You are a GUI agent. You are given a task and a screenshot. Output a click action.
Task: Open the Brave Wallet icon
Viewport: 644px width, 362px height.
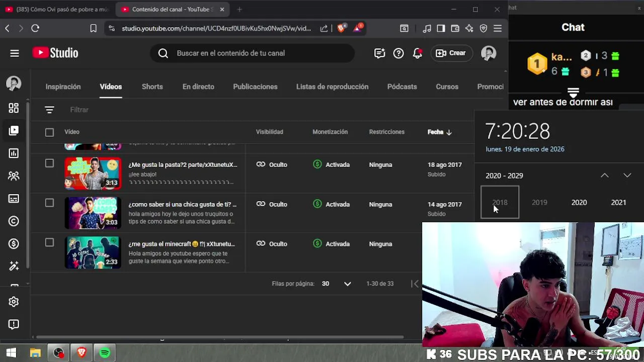pyautogui.click(x=455, y=29)
